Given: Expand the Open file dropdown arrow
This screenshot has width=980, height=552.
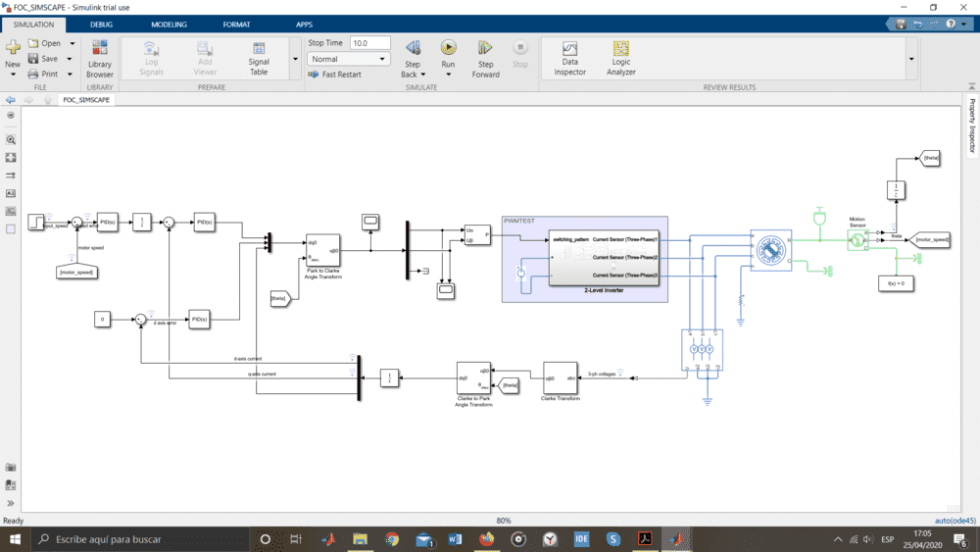Looking at the screenshot, I should pyautogui.click(x=72, y=43).
